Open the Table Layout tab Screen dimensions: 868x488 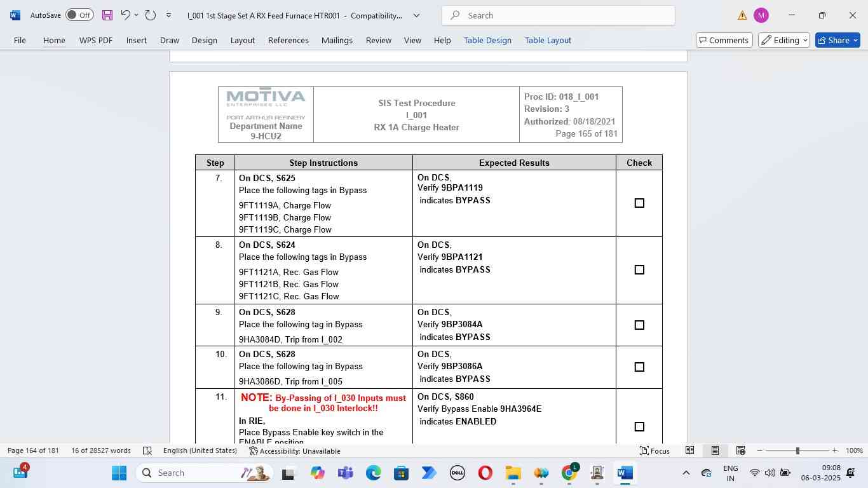click(x=548, y=40)
